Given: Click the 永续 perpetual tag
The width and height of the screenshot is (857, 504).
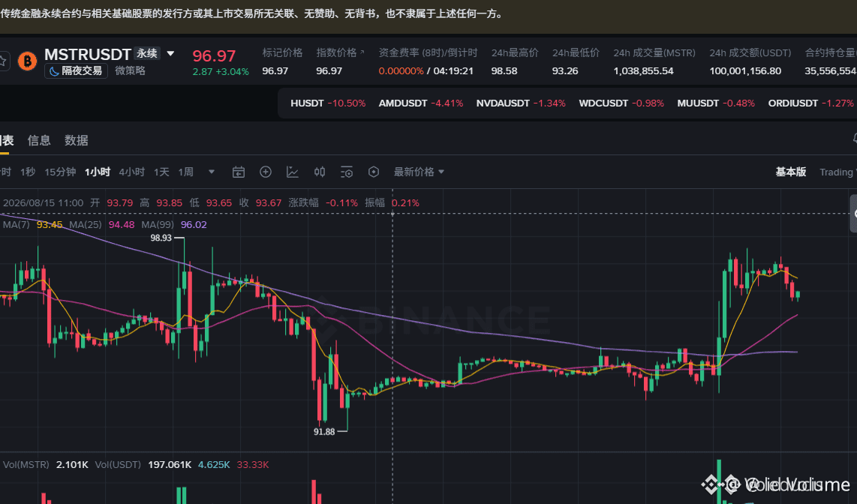Looking at the screenshot, I should 147,53.
